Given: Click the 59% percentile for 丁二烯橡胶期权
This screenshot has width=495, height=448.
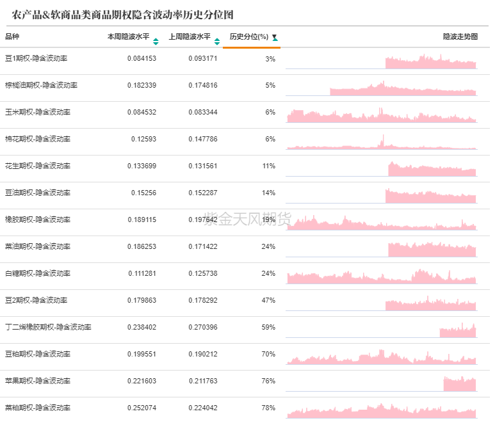Looking at the screenshot, I should (268, 327).
